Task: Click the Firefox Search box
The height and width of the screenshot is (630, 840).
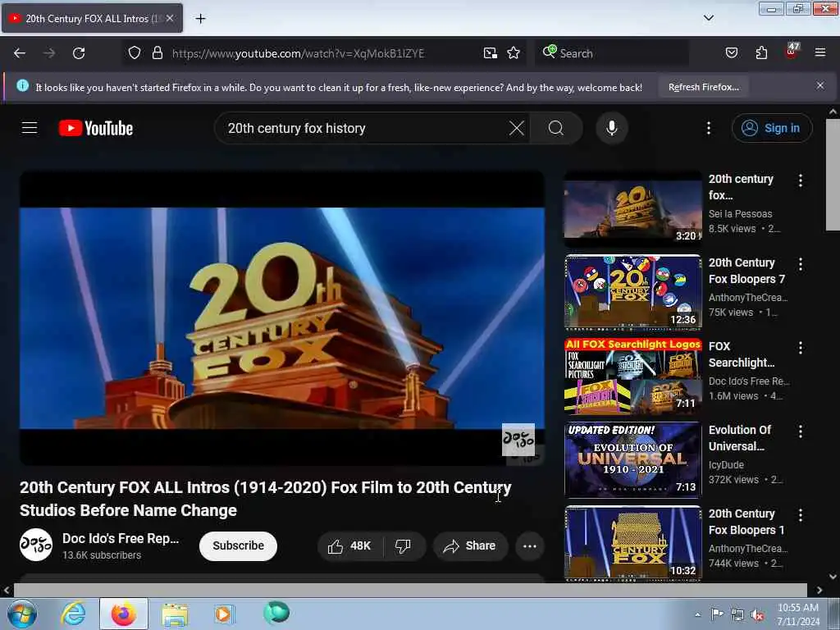Action: coord(612,53)
